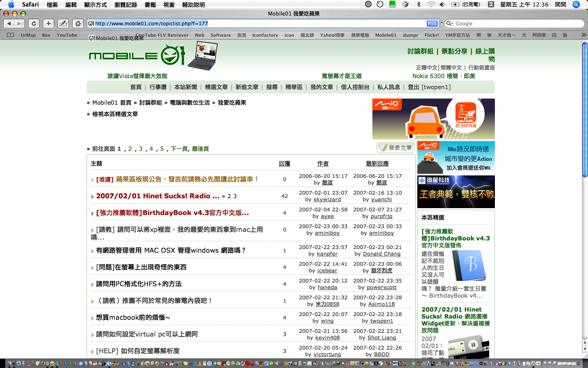Click the page vertical scrollbar thumb
This screenshot has height=368, width=588.
(585, 110)
